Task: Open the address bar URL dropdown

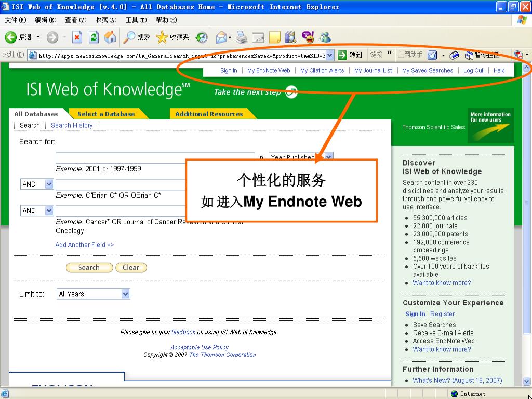Action: point(329,55)
